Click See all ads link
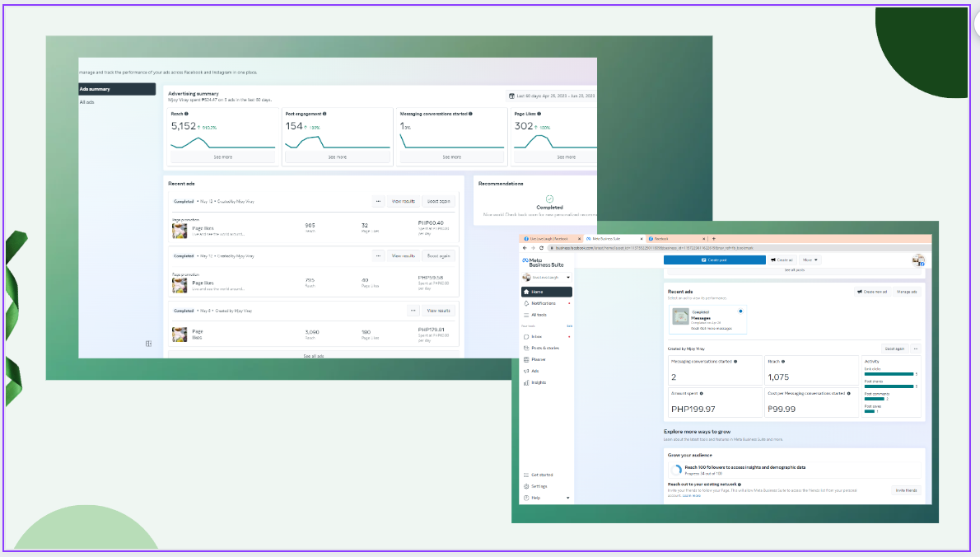The image size is (980, 557). point(314,356)
